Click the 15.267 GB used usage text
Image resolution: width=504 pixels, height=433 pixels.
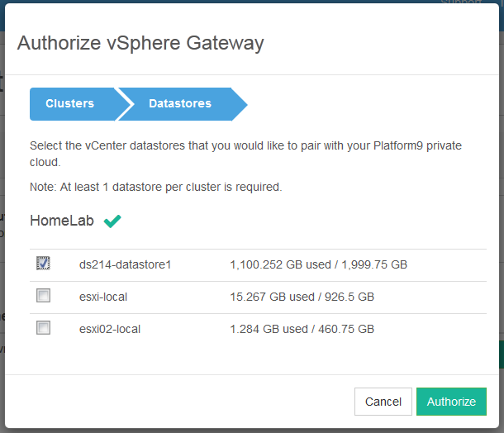[302, 297]
